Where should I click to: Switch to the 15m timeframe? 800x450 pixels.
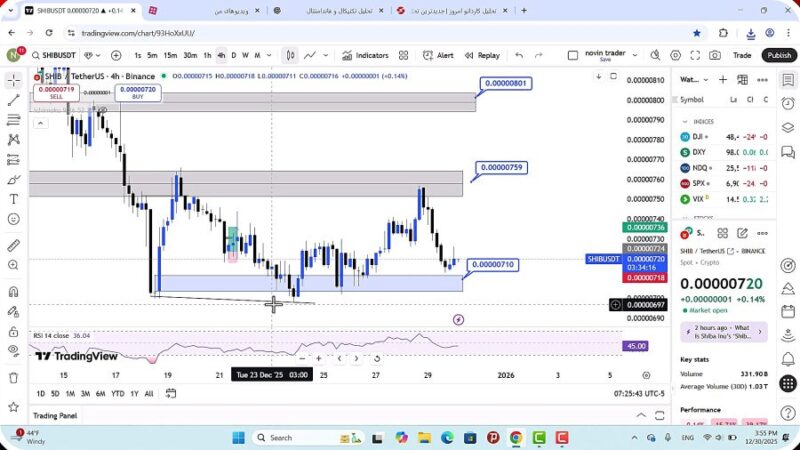tap(171, 56)
